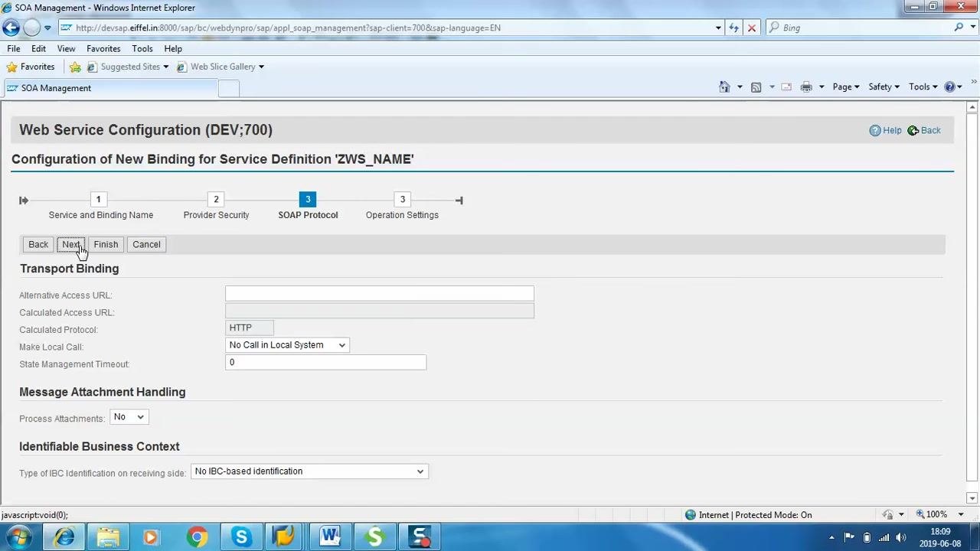Open Microsoft Word from taskbar

pos(330,537)
